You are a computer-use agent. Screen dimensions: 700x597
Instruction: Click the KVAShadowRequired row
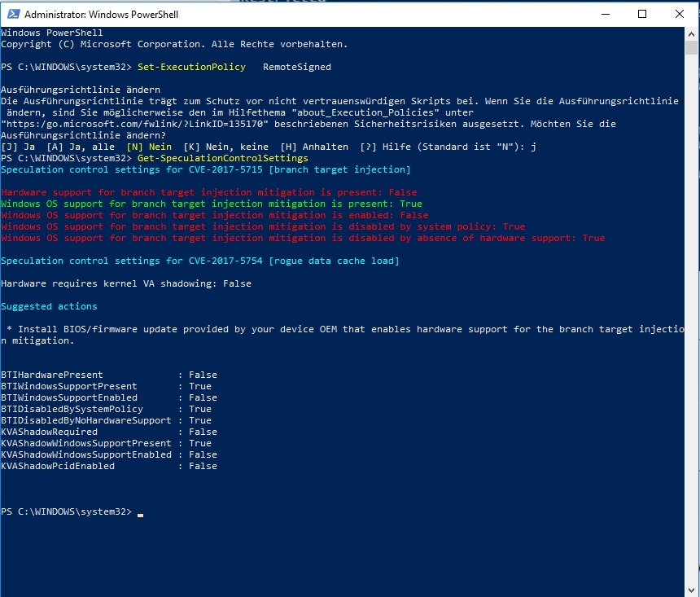coord(109,432)
